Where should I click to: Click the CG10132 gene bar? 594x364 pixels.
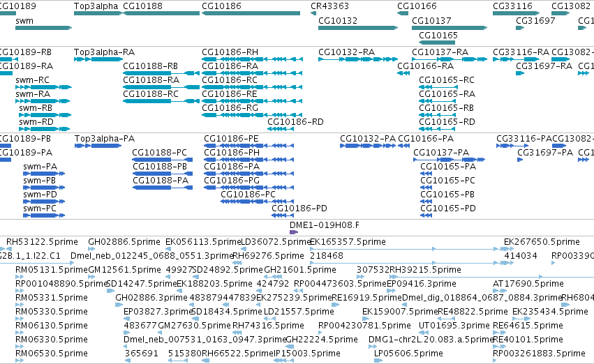(358, 28)
